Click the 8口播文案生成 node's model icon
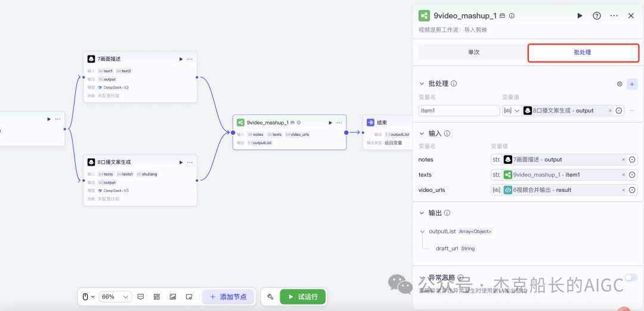644x311 pixels. tap(91, 162)
